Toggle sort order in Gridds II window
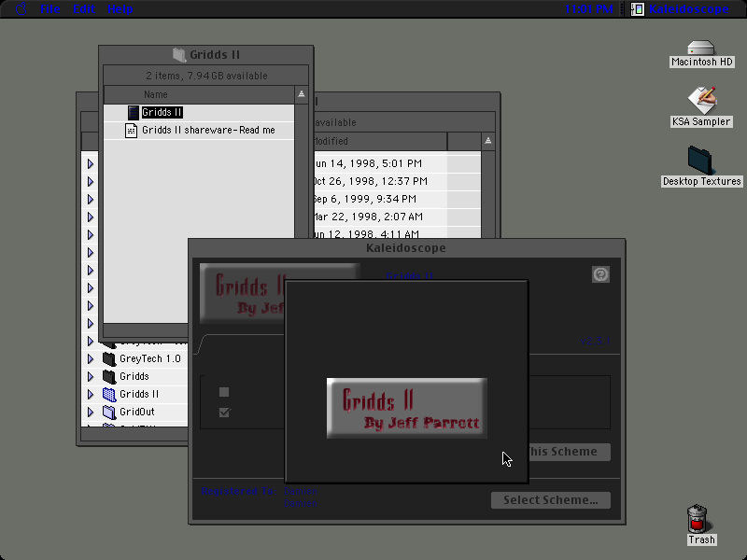Viewport: 747px width, 560px height. click(301, 94)
